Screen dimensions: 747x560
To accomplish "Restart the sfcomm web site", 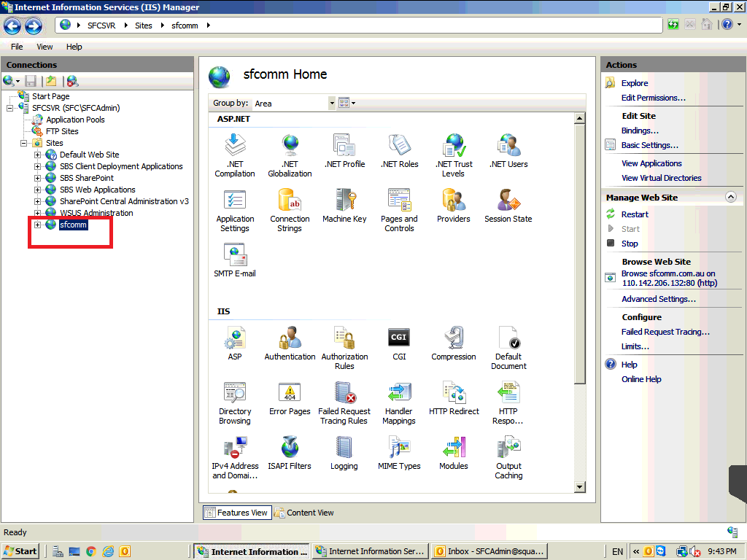I will [635, 215].
